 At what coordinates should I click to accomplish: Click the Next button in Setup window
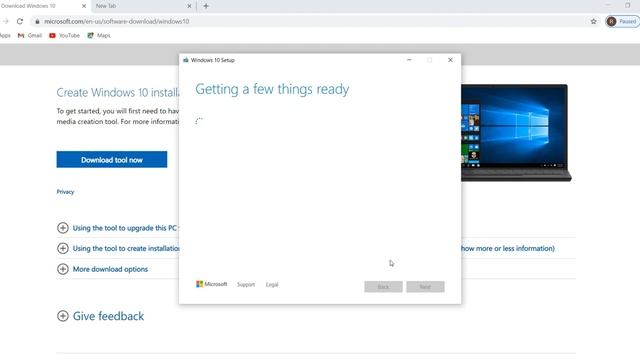point(425,287)
